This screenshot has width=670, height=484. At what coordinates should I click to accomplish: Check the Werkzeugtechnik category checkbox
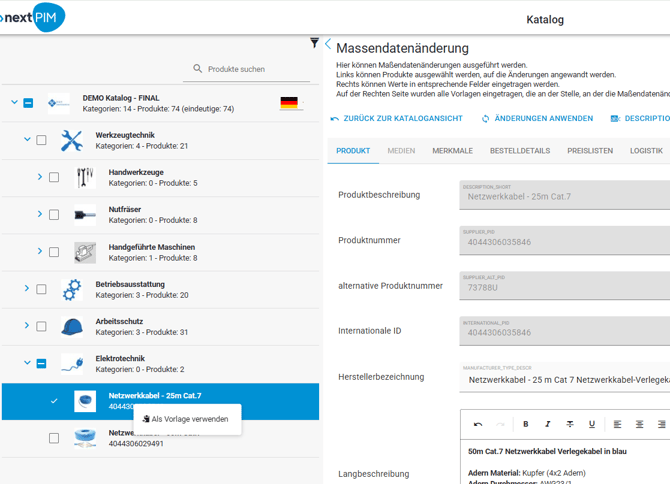coord(41,140)
